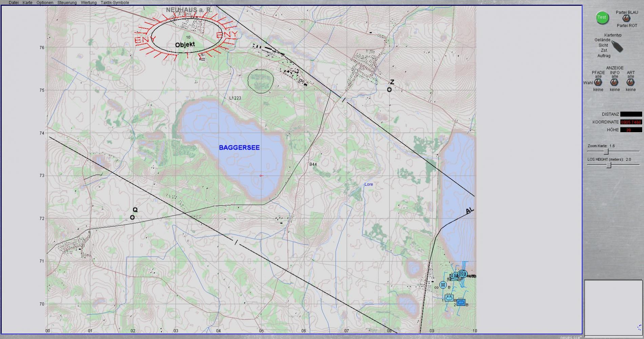
Task: Click red cursor marker in Baggersee
Action: 261,176
